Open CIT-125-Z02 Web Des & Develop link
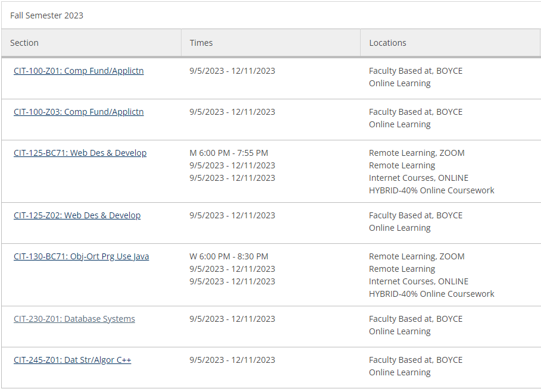Screen dimensions: 541x392 [77, 215]
